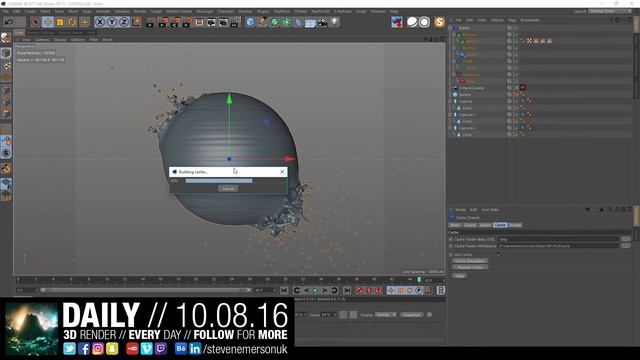Click the green subdivision generator icon

[275, 22]
